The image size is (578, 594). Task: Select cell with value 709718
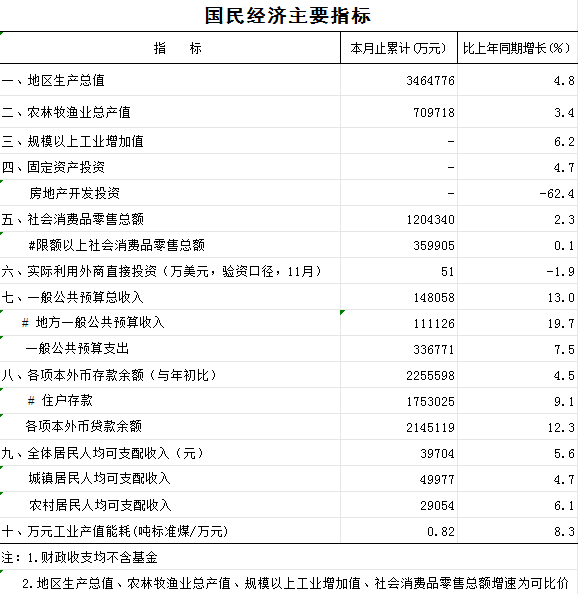tap(399, 112)
